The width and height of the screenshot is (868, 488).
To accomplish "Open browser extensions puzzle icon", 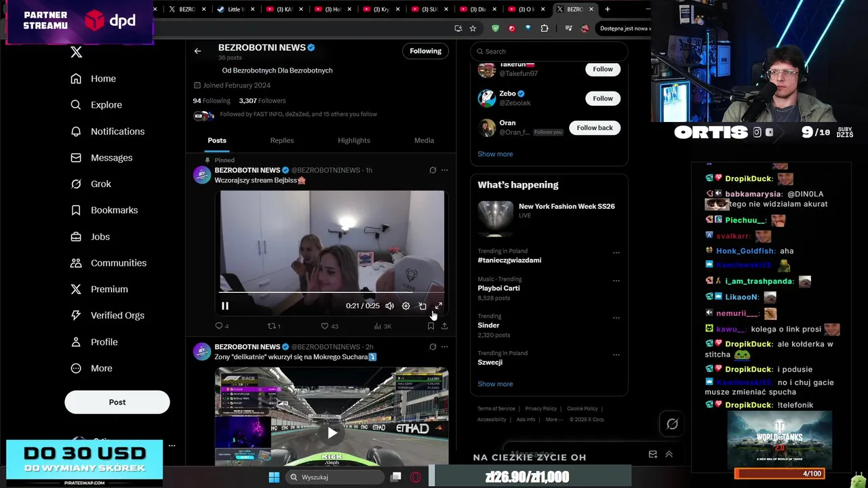I will [545, 28].
